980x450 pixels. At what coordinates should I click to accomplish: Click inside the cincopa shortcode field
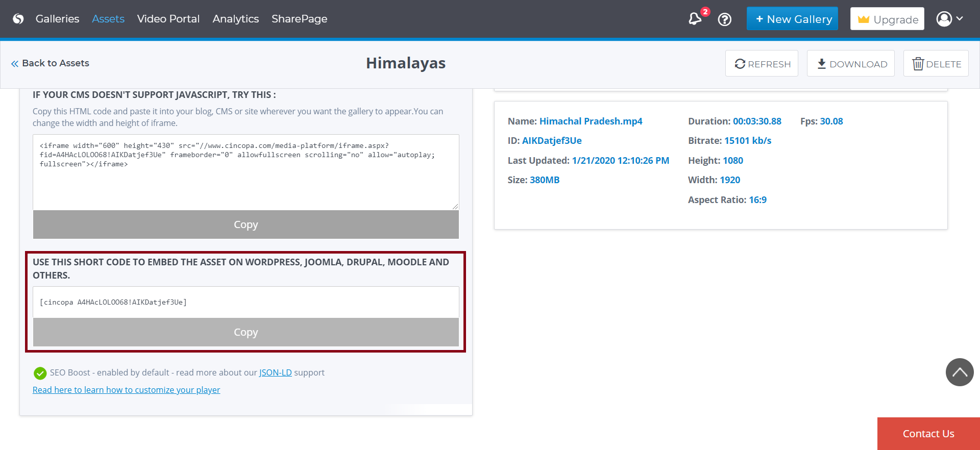click(246, 302)
